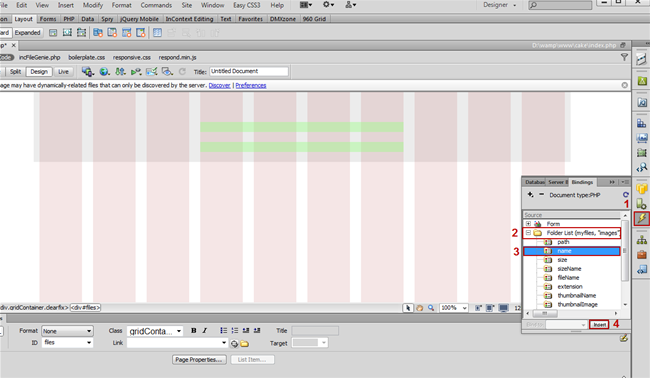The image size is (650, 378).
Task: Toggle the Unordered List button
Action: pos(223,330)
